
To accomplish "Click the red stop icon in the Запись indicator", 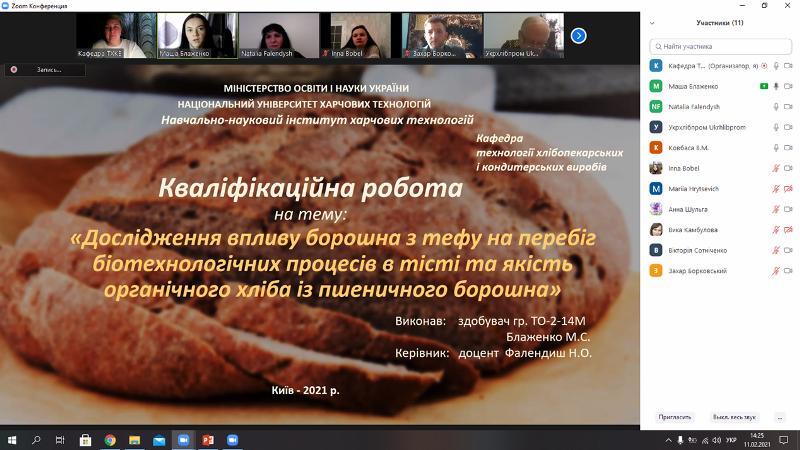I will 14,69.
